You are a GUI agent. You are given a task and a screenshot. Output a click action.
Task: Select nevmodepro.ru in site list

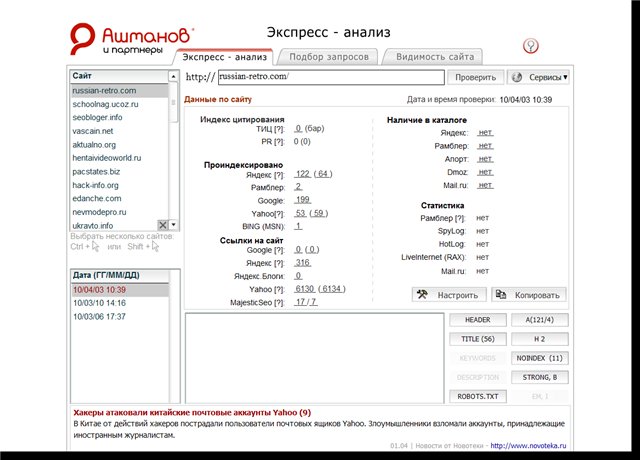coord(119,212)
